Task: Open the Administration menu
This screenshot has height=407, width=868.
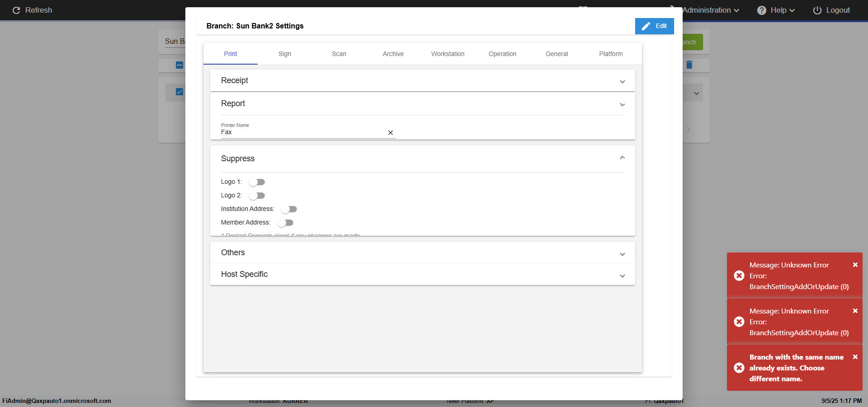Action: 710,10
